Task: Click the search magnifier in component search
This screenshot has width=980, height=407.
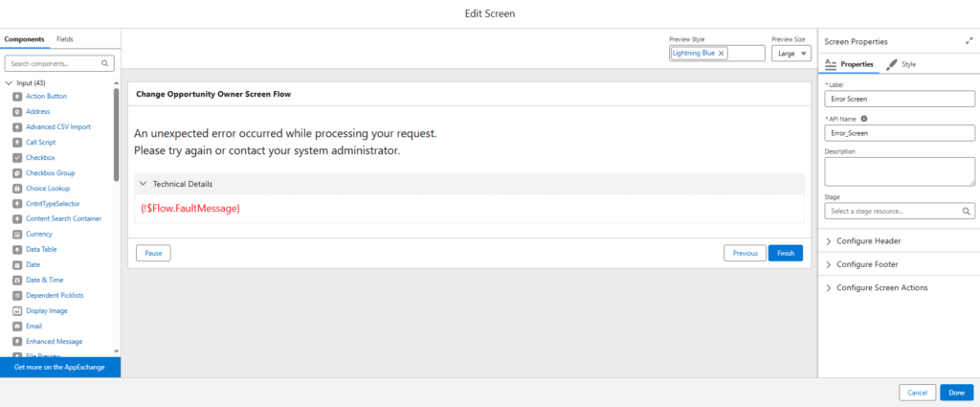Action: point(105,63)
